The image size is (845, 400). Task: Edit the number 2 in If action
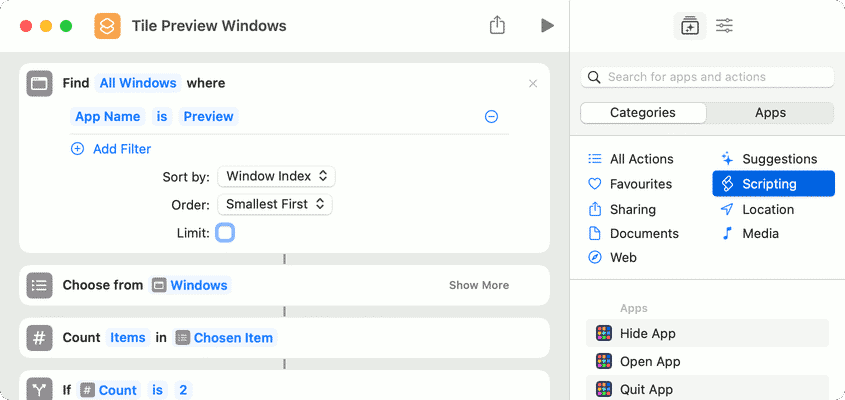coord(183,390)
